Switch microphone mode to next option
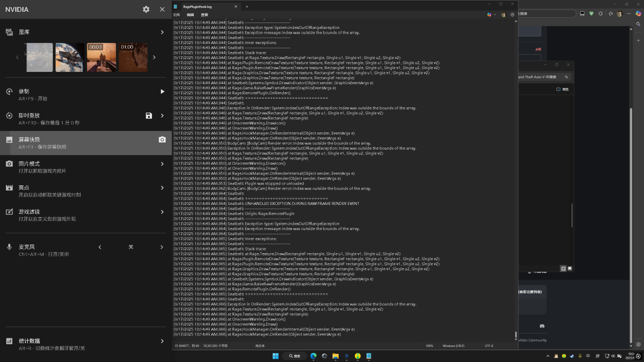 162,247
